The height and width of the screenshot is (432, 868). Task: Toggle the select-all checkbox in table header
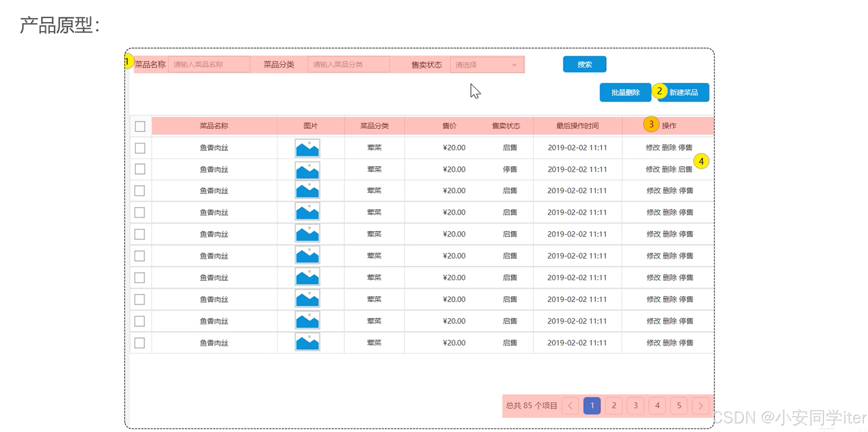[140, 126]
